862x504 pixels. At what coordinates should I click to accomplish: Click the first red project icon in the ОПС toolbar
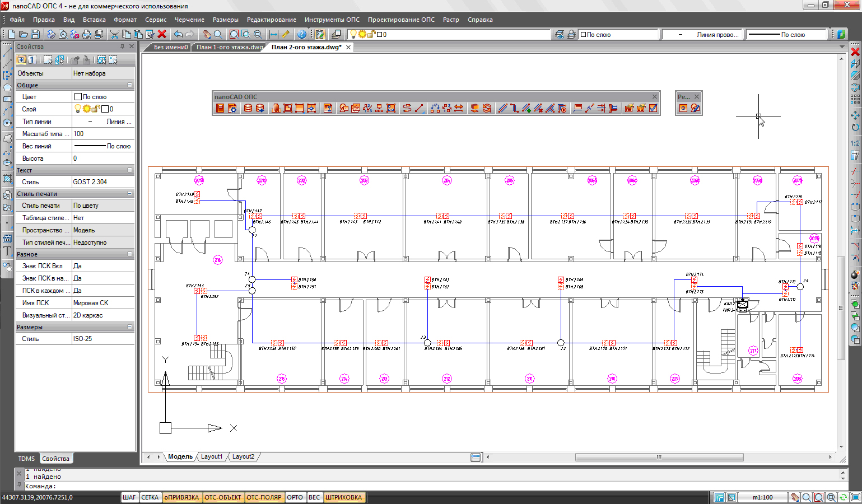pos(220,108)
